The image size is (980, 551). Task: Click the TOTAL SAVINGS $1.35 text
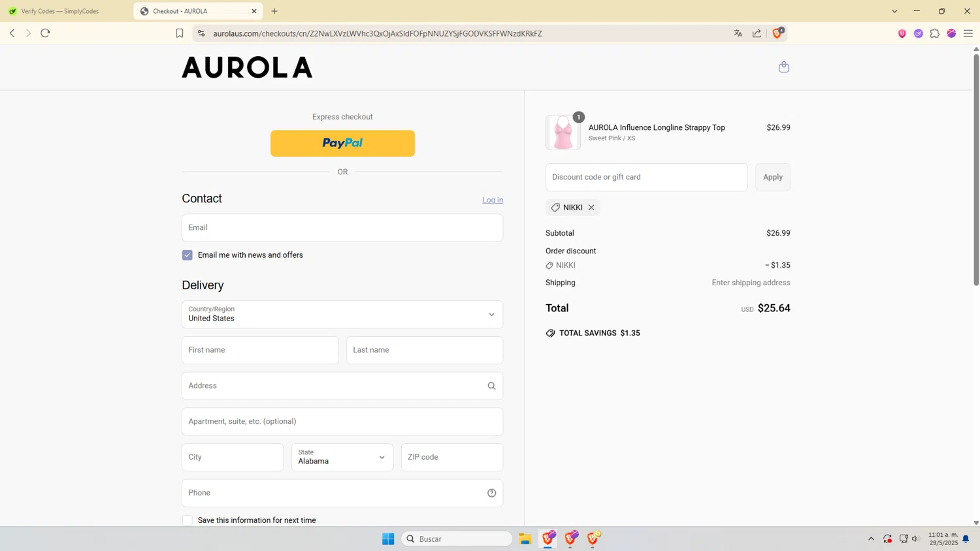(x=600, y=333)
